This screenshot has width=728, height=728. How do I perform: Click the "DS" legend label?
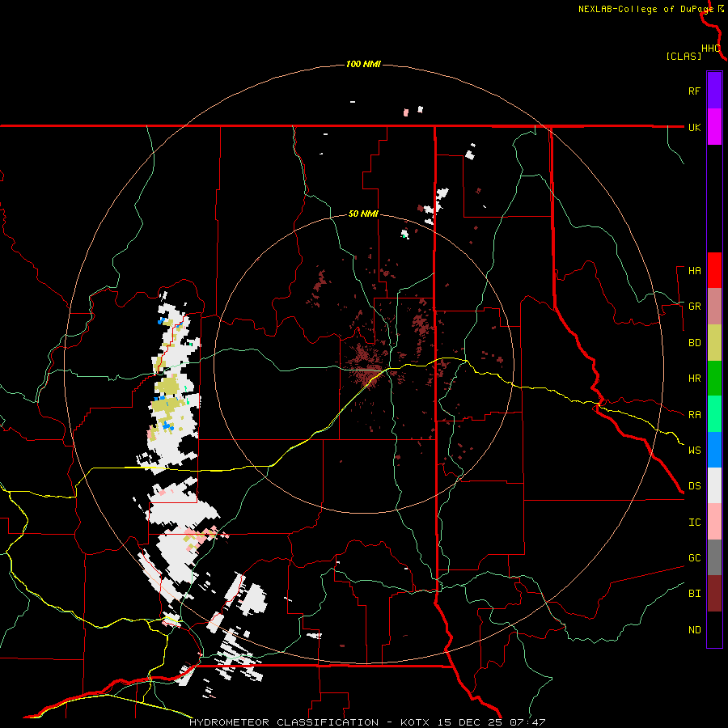pyautogui.click(x=694, y=486)
